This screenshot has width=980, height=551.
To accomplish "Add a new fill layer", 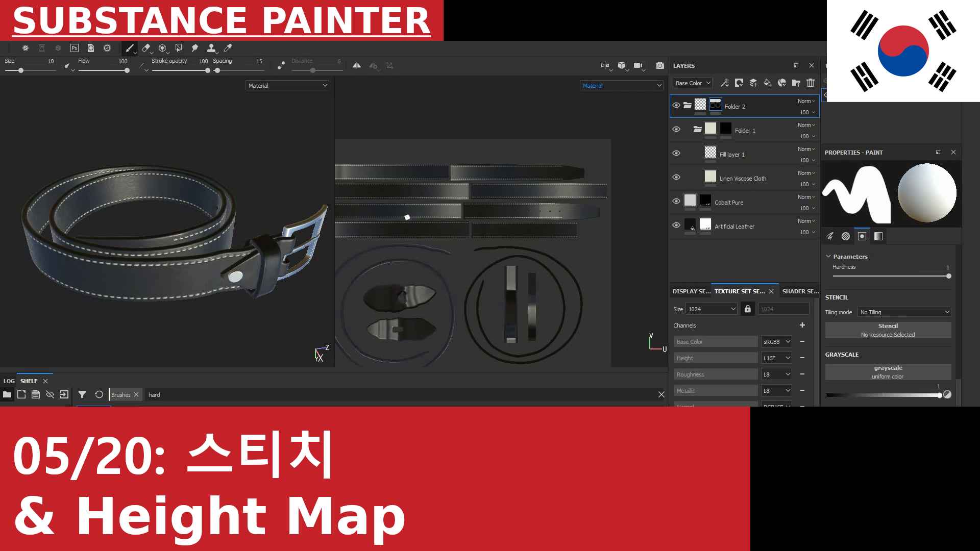I will pos(768,83).
